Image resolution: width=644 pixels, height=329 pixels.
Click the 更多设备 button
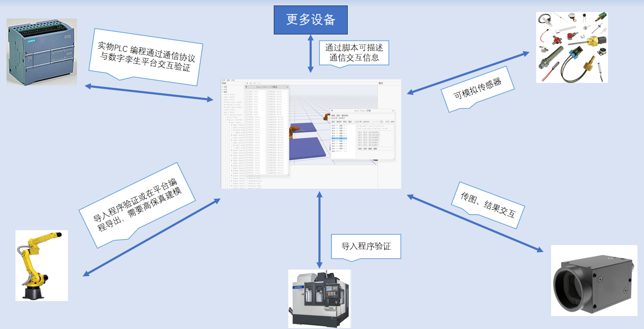click(310, 20)
